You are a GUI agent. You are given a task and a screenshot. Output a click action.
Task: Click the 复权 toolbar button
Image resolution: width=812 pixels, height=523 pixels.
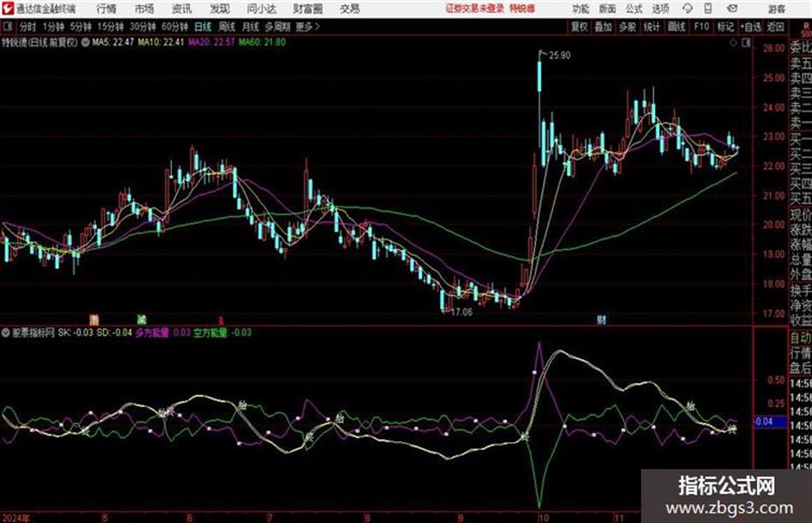pos(579,27)
